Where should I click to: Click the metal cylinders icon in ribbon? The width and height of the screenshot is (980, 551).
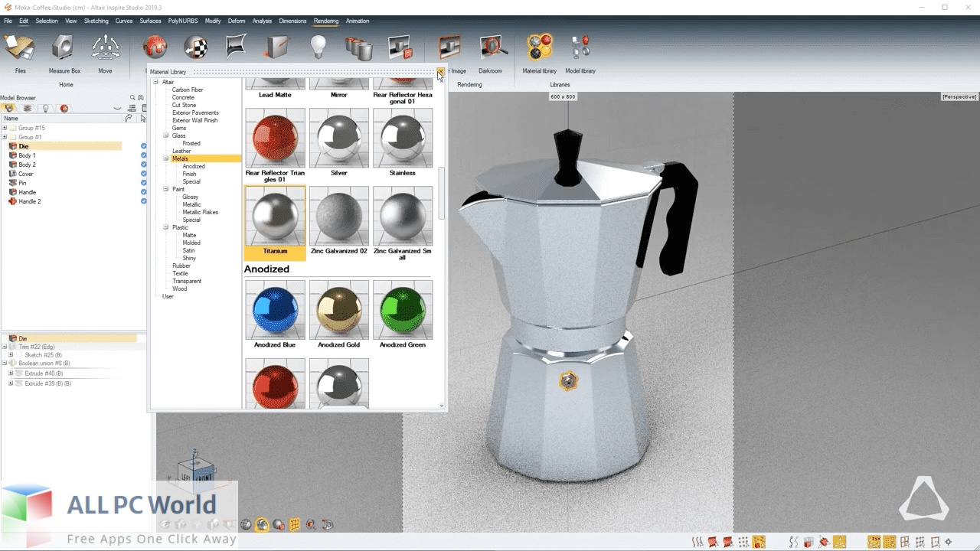tap(358, 48)
